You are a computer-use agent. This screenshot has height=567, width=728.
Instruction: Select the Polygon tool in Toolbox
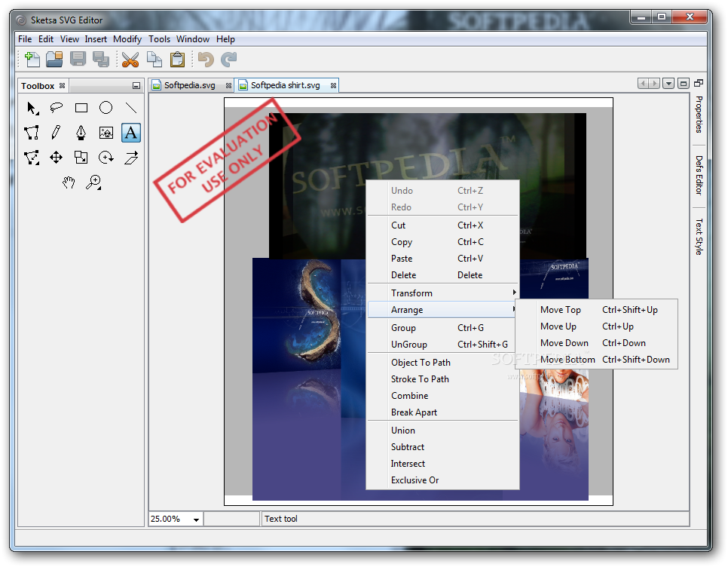(x=32, y=133)
